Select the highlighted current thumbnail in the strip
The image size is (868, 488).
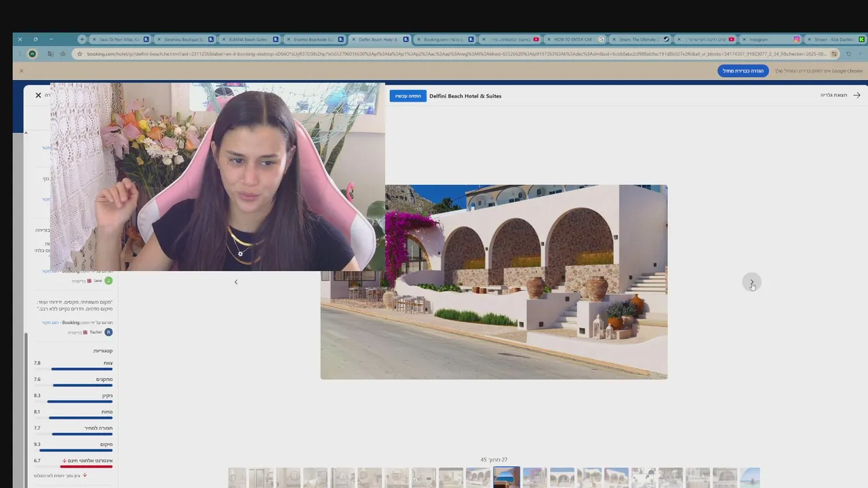tap(507, 477)
